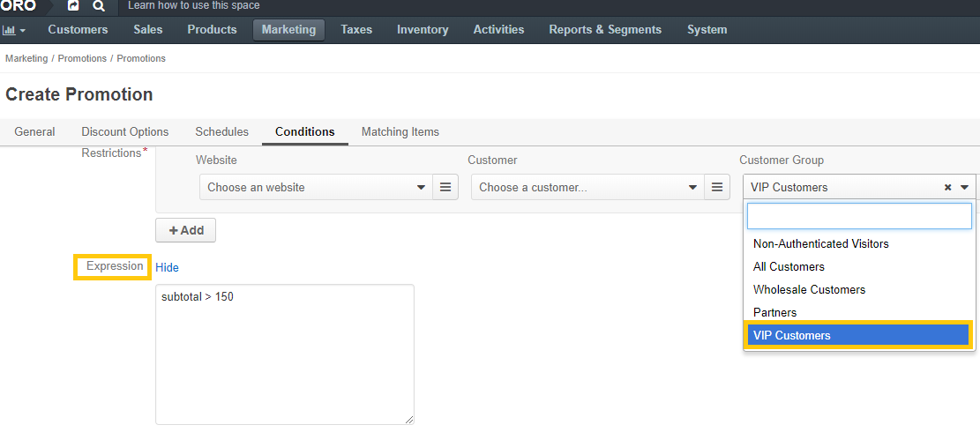Focus the customer group search box
Screen dimensions: 980x440
(x=859, y=216)
